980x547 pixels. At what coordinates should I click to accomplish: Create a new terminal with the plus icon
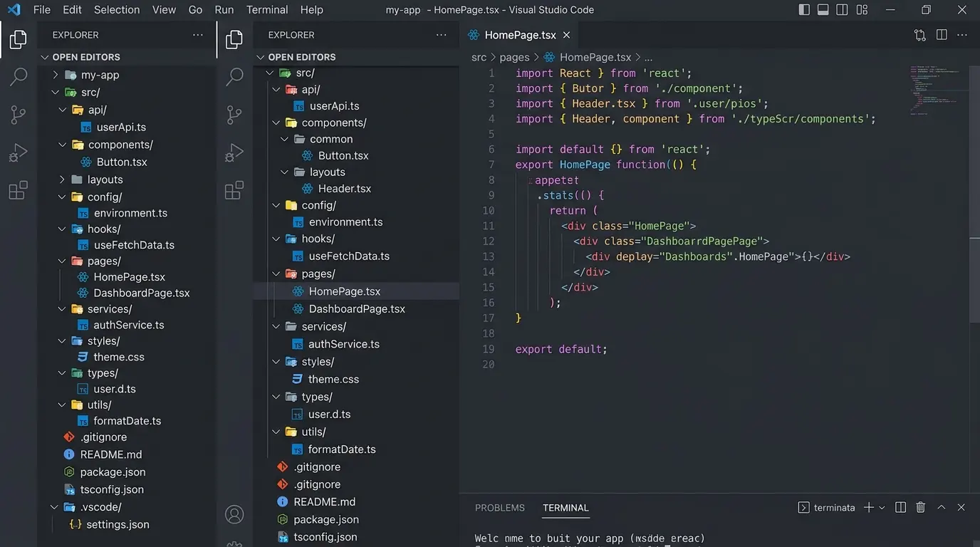(868, 507)
